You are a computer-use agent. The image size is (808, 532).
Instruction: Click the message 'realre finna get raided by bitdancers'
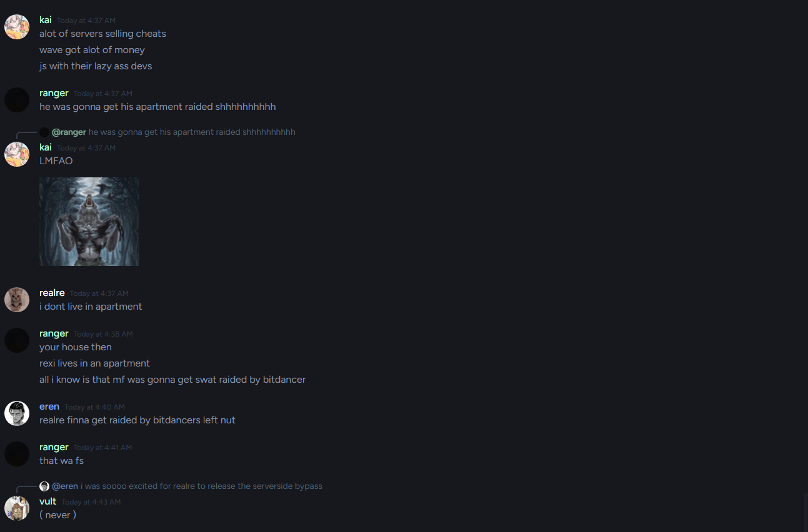pyautogui.click(x=137, y=420)
